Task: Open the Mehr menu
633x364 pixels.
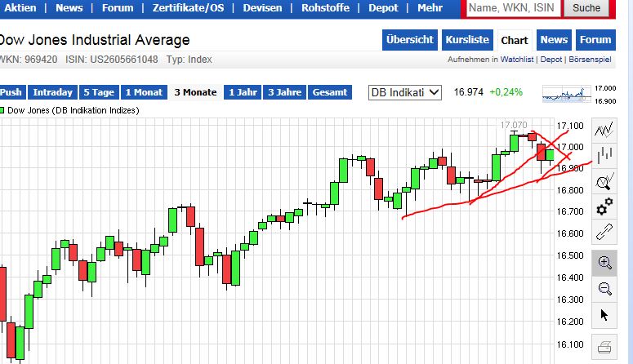Action: coord(430,7)
